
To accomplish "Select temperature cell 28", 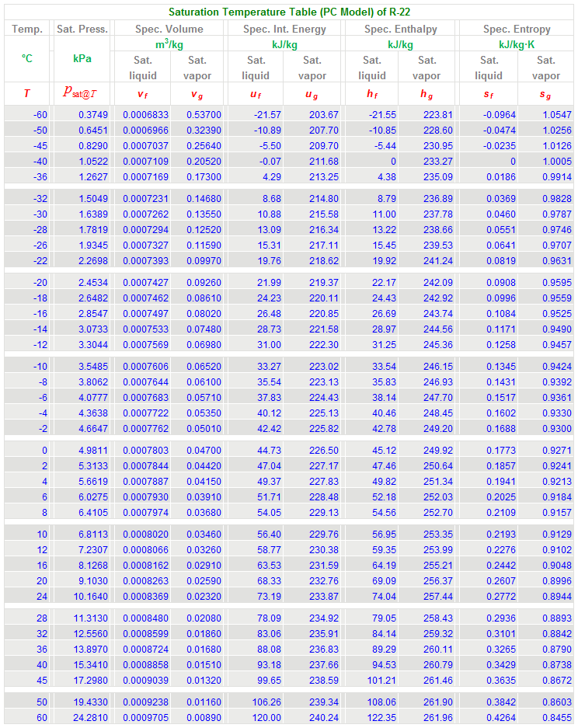I will [x=42, y=618].
